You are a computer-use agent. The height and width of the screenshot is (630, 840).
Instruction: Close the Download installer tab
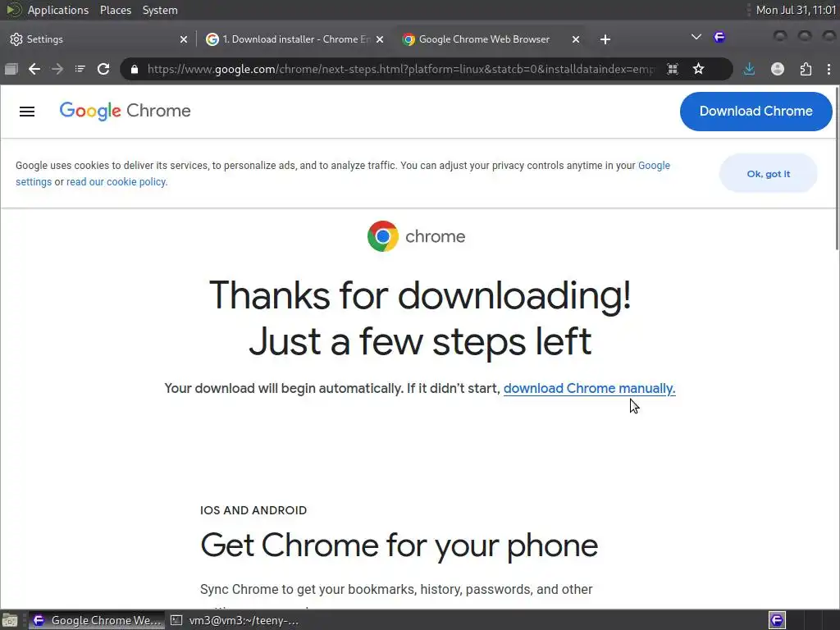[x=380, y=39]
